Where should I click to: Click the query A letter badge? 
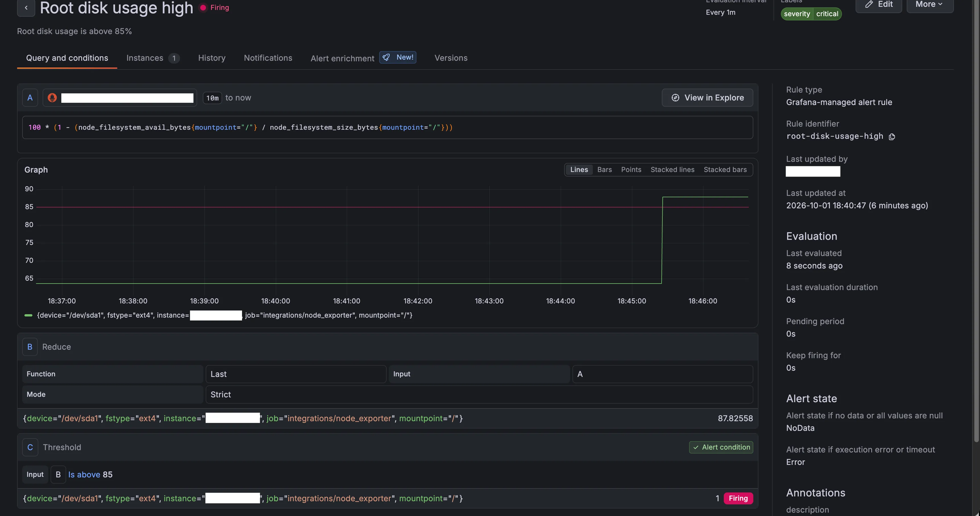tap(30, 98)
